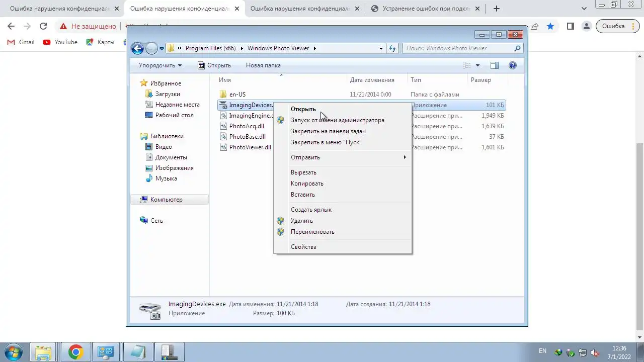Choose "Копировать" from the context menu

point(343,184)
